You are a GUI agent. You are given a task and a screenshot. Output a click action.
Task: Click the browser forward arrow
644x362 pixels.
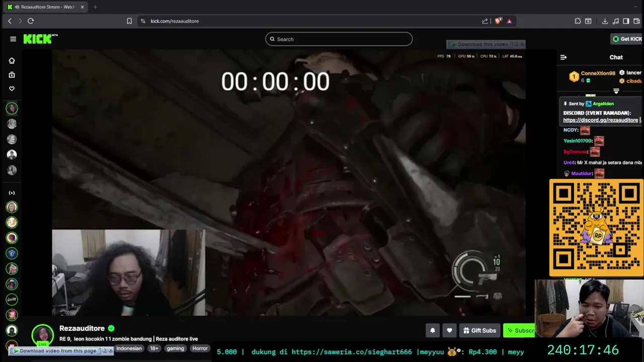click(20, 21)
